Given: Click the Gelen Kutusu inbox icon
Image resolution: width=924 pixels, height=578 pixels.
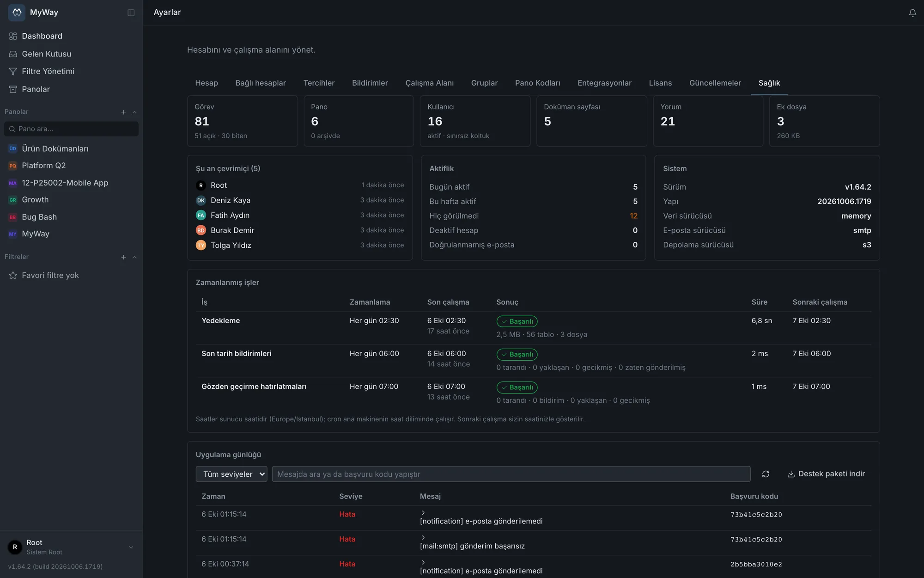Looking at the screenshot, I should [13, 54].
